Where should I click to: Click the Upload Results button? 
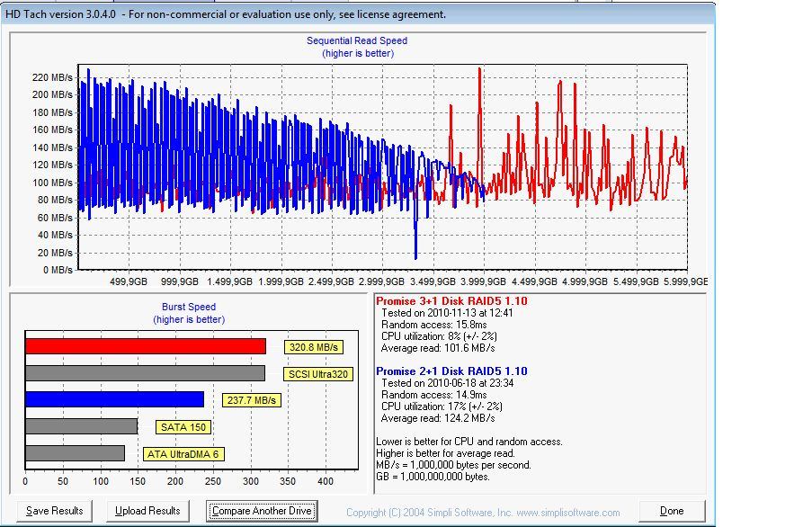point(147,511)
